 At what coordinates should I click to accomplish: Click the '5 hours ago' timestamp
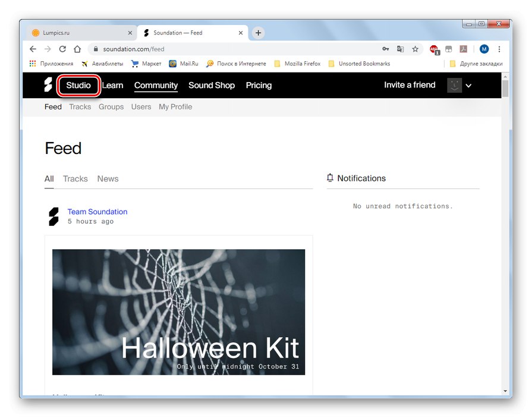click(90, 222)
